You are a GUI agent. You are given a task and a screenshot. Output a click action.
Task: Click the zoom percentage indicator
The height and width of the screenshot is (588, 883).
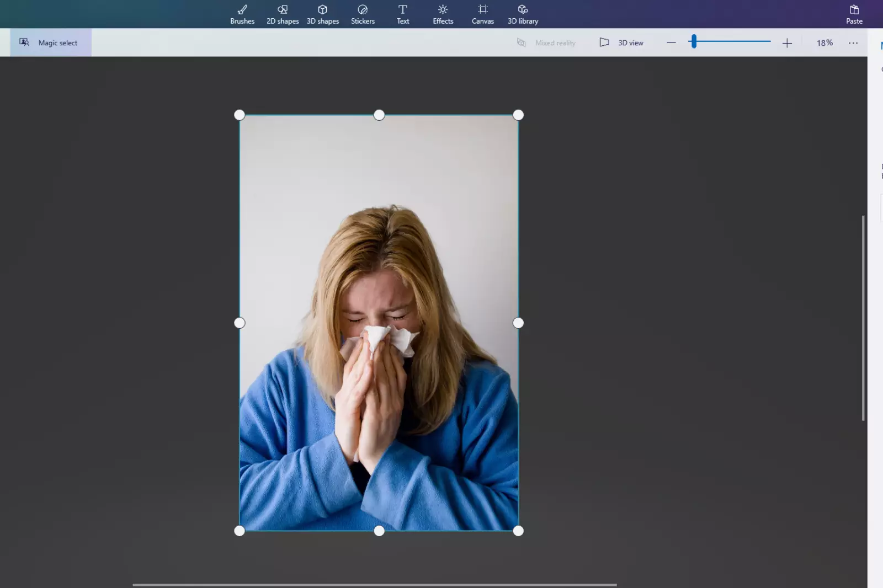(824, 42)
